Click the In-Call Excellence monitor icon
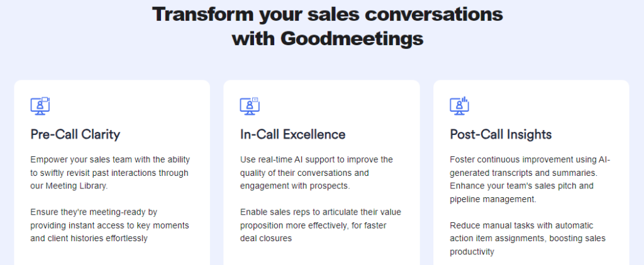Screen dimensions: 644x265 tap(250, 105)
